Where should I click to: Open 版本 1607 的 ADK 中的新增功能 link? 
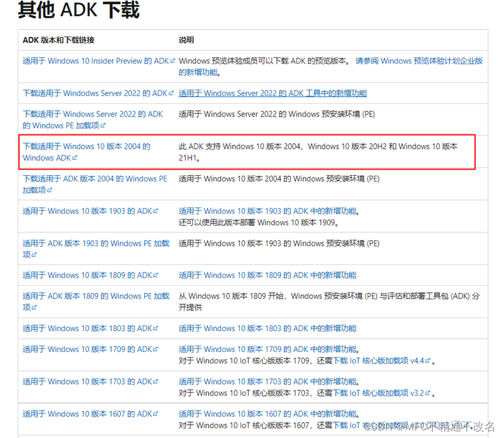point(267,414)
